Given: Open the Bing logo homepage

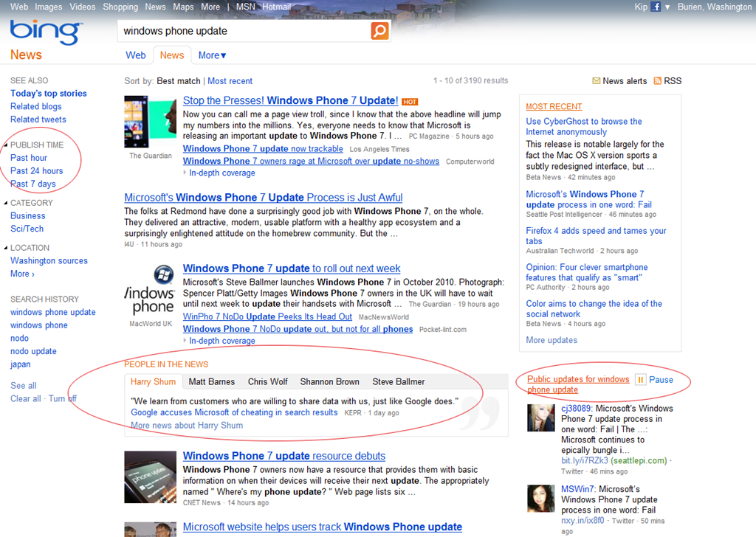Looking at the screenshot, I should point(46,32).
